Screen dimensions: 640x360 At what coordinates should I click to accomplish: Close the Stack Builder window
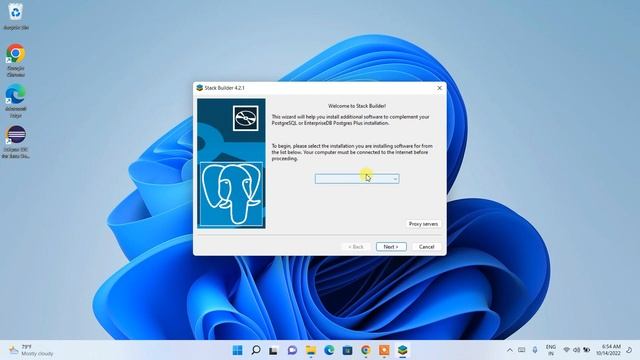(x=440, y=88)
